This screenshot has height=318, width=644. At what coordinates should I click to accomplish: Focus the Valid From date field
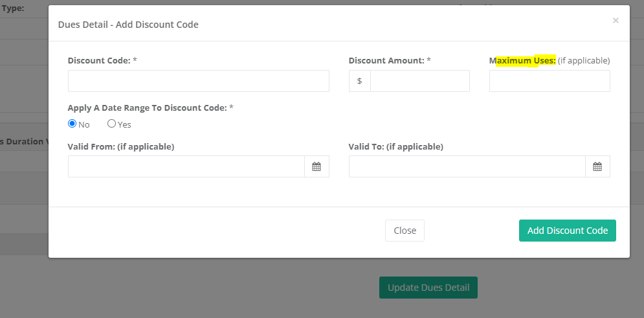(x=186, y=166)
